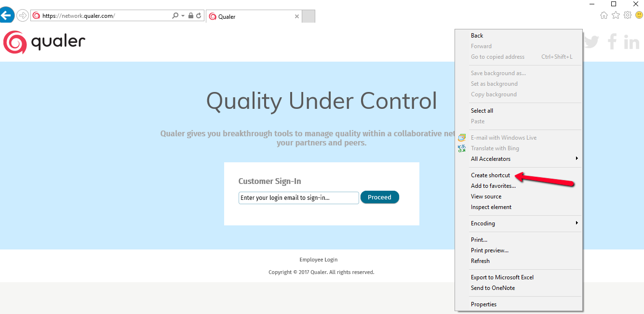
Task: Click the Qualer favicon in address bar
Action: click(36, 16)
